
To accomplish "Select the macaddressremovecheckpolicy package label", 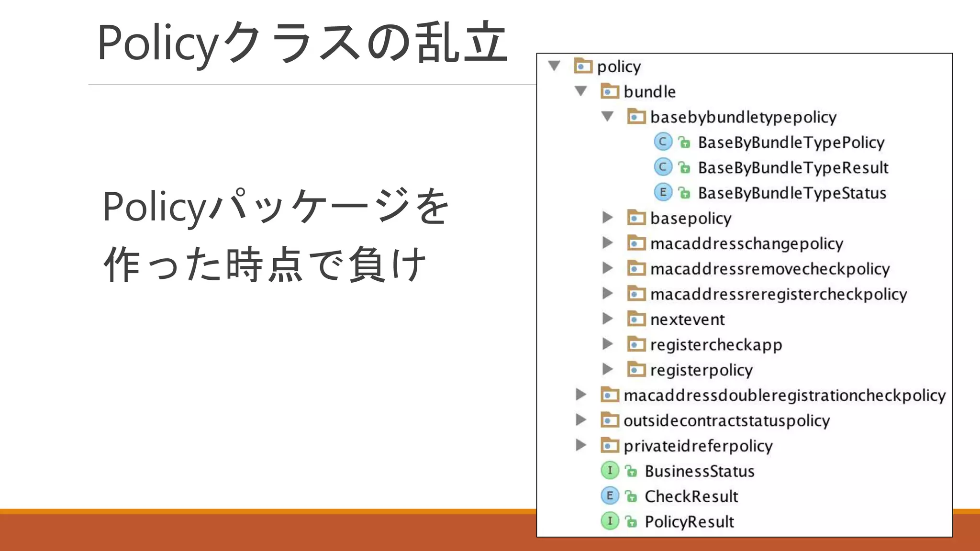I will 770,269.
